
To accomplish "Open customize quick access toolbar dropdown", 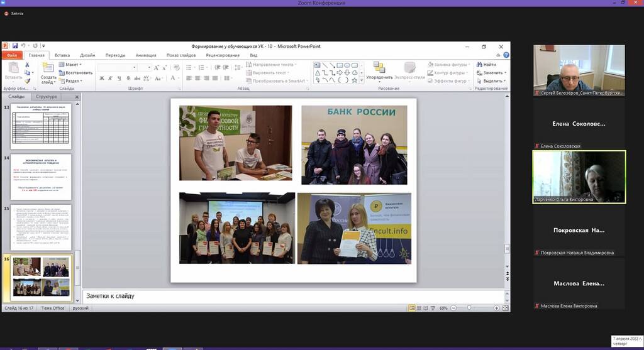I will point(43,46).
